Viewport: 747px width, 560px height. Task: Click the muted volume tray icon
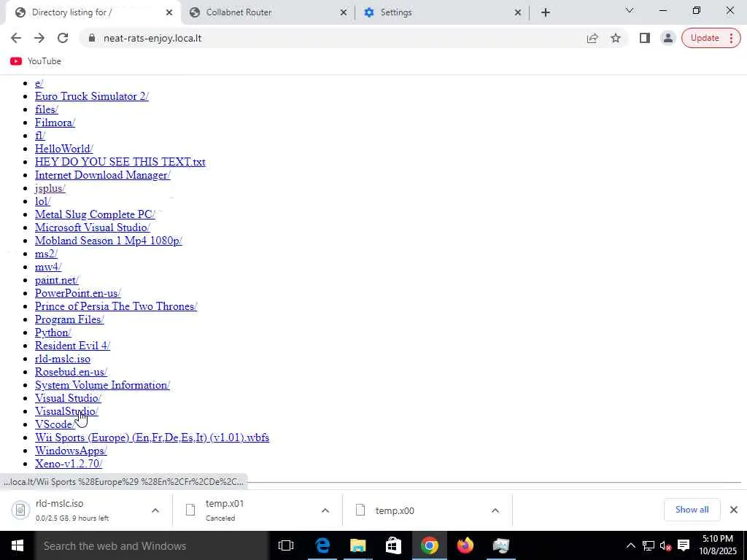pos(665,545)
